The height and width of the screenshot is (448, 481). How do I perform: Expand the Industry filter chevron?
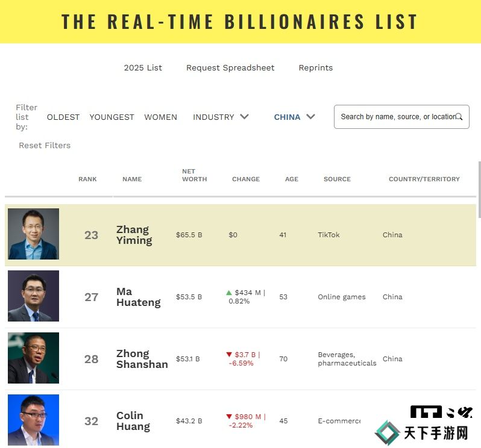[x=244, y=117]
